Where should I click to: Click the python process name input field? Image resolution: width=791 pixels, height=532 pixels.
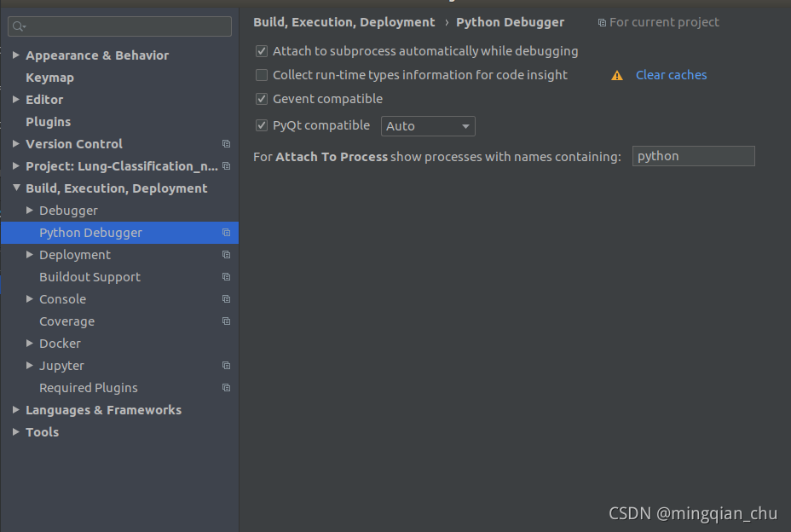[x=692, y=156]
